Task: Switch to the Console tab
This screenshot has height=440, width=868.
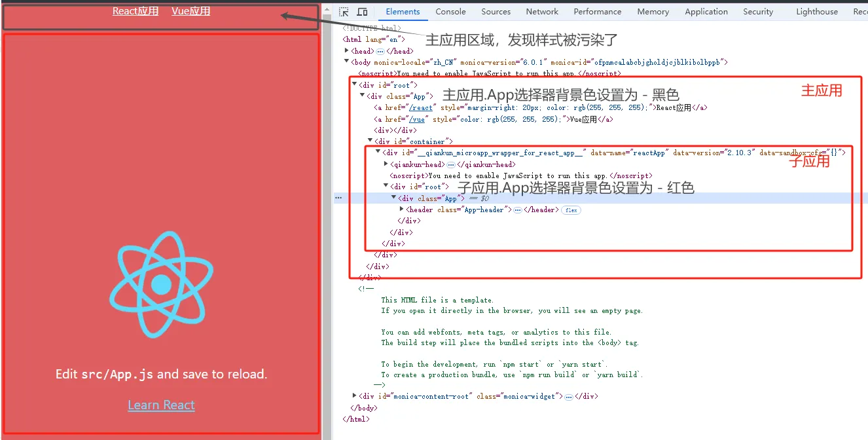Action: (x=450, y=12)
